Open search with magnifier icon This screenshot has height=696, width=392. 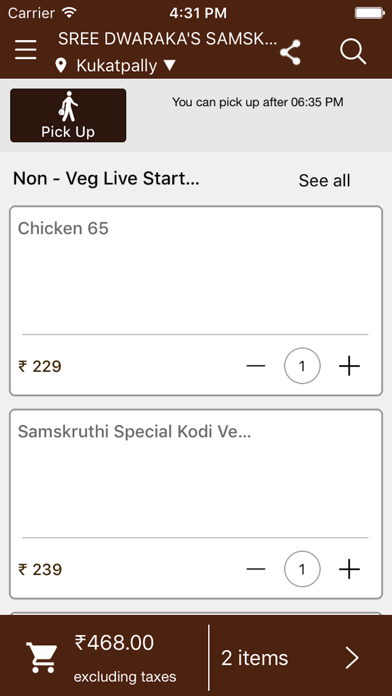(x=353, y=52)
